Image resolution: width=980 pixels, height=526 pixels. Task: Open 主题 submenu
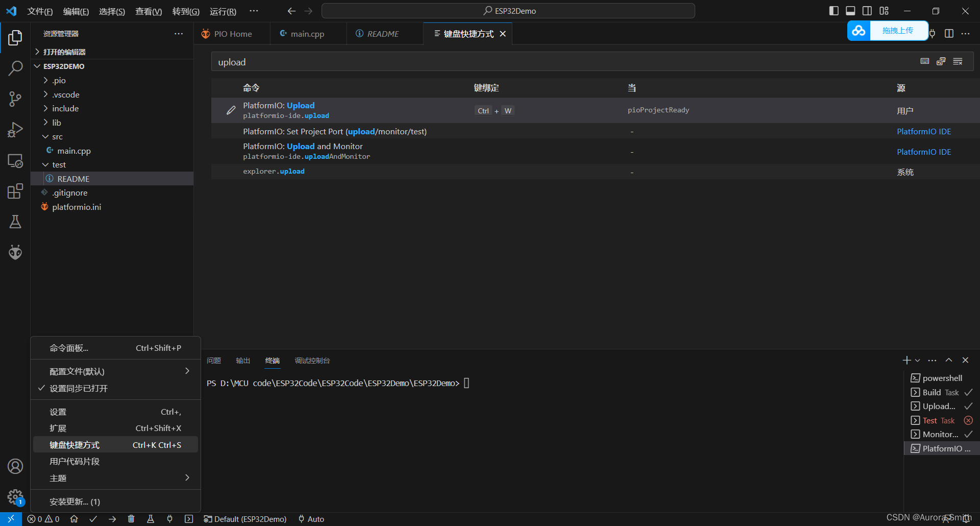pos(115,478)
